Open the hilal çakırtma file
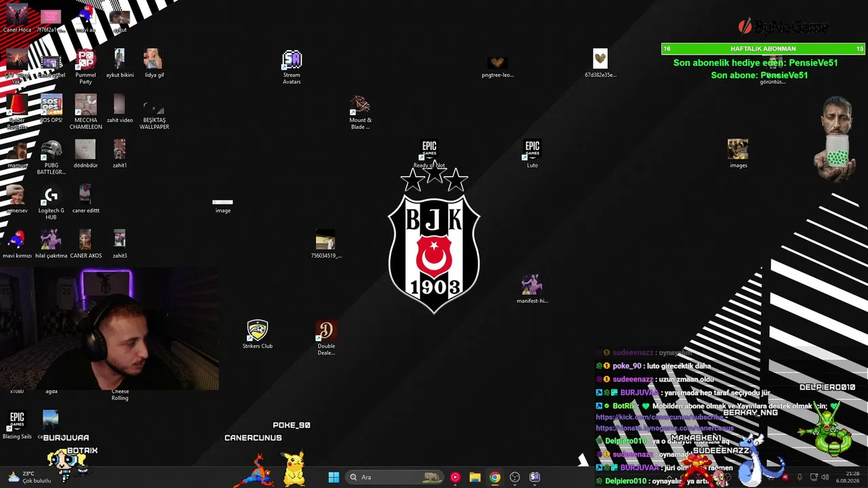This screenshot has height=488, width=868. (51, 245)
